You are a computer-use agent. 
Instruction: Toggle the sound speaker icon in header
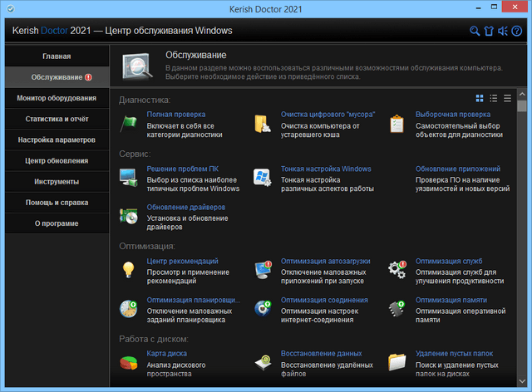[x=502, y=32]
